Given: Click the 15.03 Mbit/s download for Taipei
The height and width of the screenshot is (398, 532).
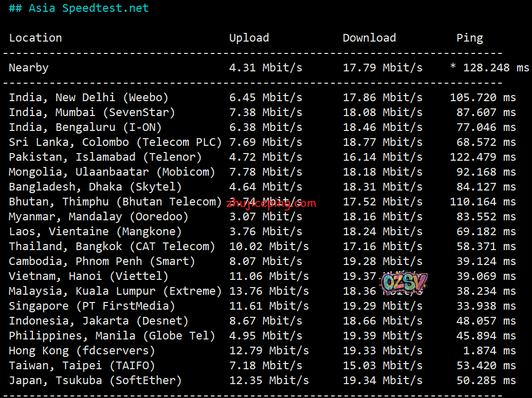Looking at the screenshot, I should point(382,366).
